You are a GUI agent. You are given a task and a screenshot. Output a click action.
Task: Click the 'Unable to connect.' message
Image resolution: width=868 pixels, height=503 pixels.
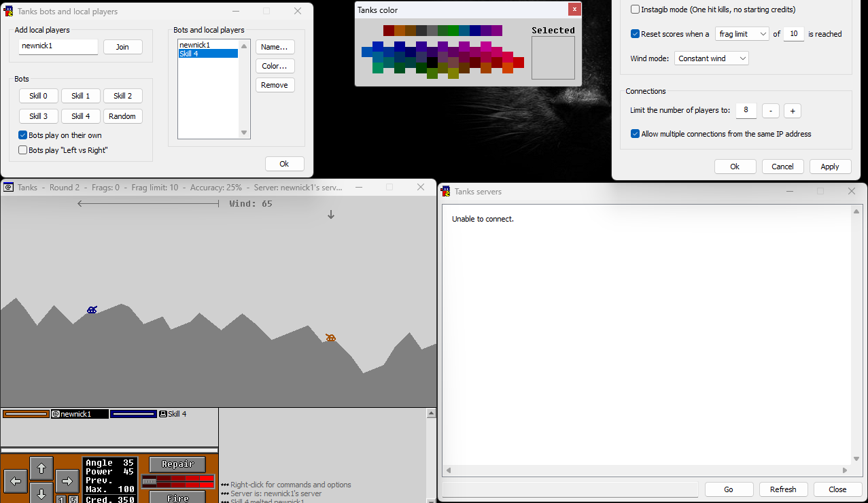tap(483, 219)
